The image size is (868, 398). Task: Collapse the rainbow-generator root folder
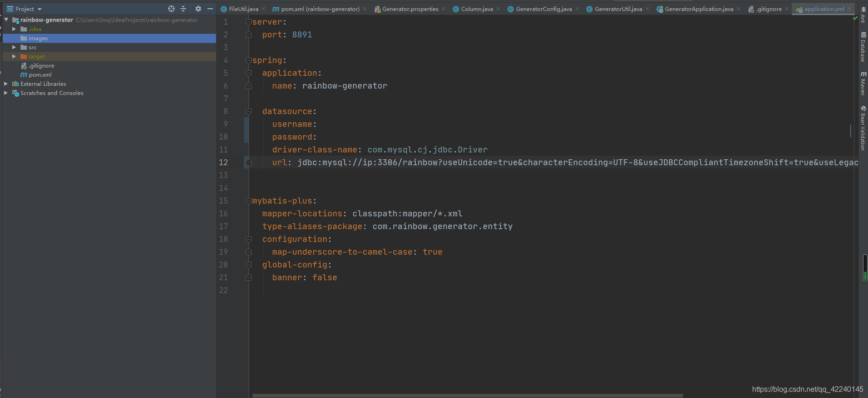point(6,20)
